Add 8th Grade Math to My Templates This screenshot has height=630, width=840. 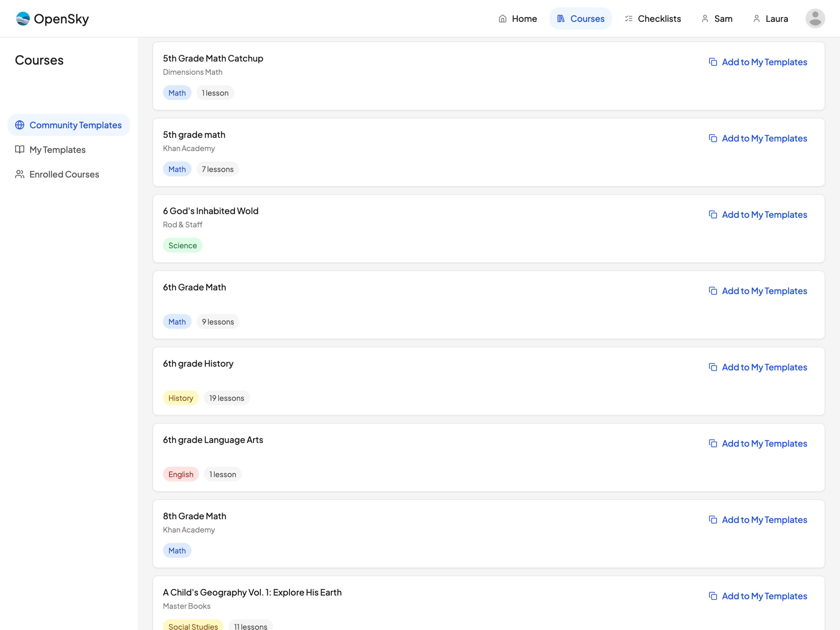pyautogui.click(x=758, y=520)
